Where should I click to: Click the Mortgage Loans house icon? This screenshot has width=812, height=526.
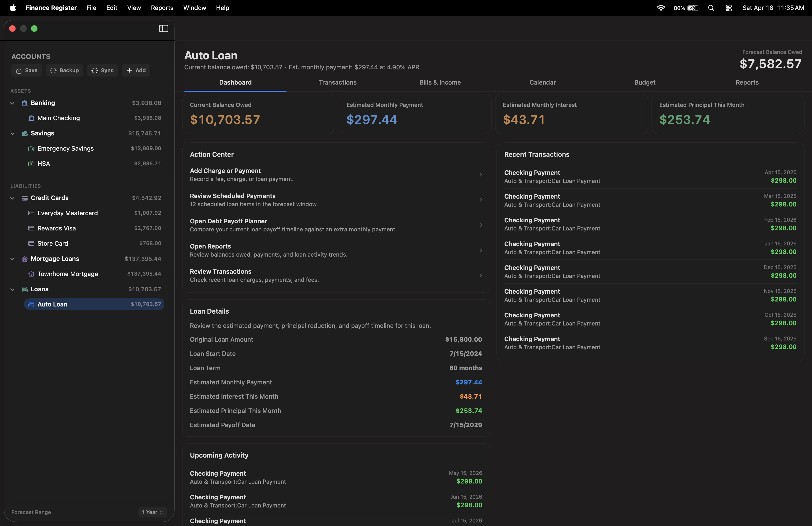pos(24,259)
